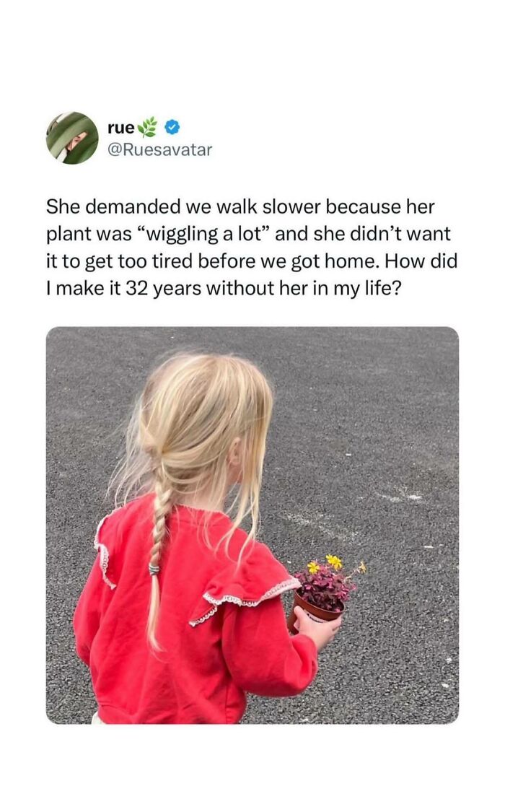Screen dimensions: 505x812
Task: Open the attached photo of the girl
Action: coord(252,525)
